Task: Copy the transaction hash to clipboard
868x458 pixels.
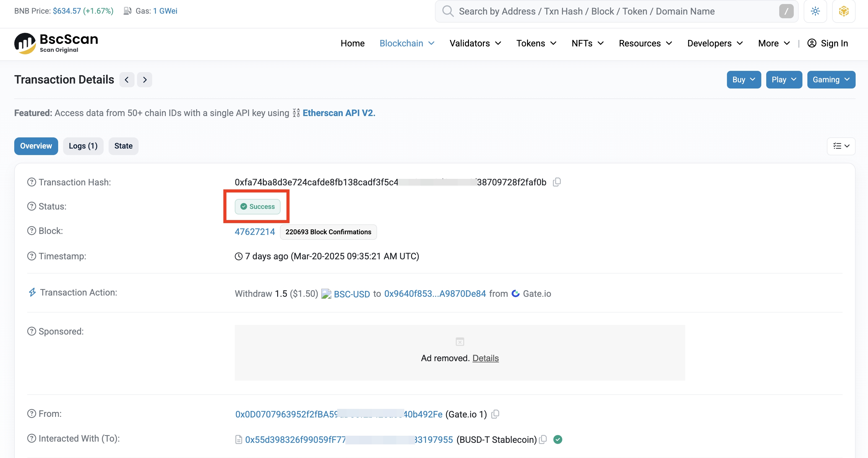Action: coord(557,182)
